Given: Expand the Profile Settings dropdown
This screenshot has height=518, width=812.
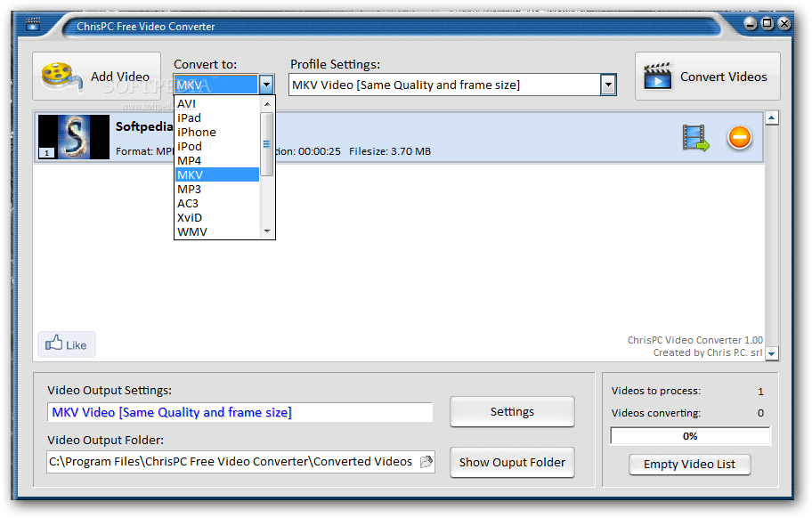Looking at the screenshot, I should point(608,85).
